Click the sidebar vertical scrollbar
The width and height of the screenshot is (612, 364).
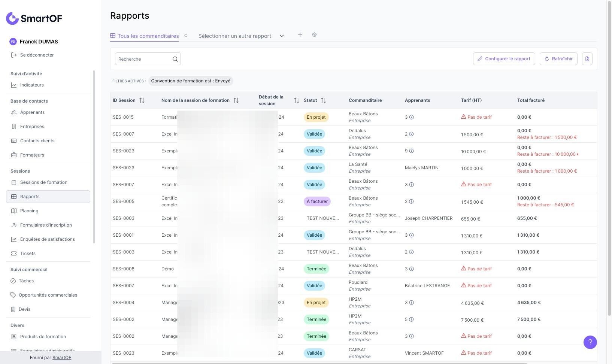pos(94,157)
